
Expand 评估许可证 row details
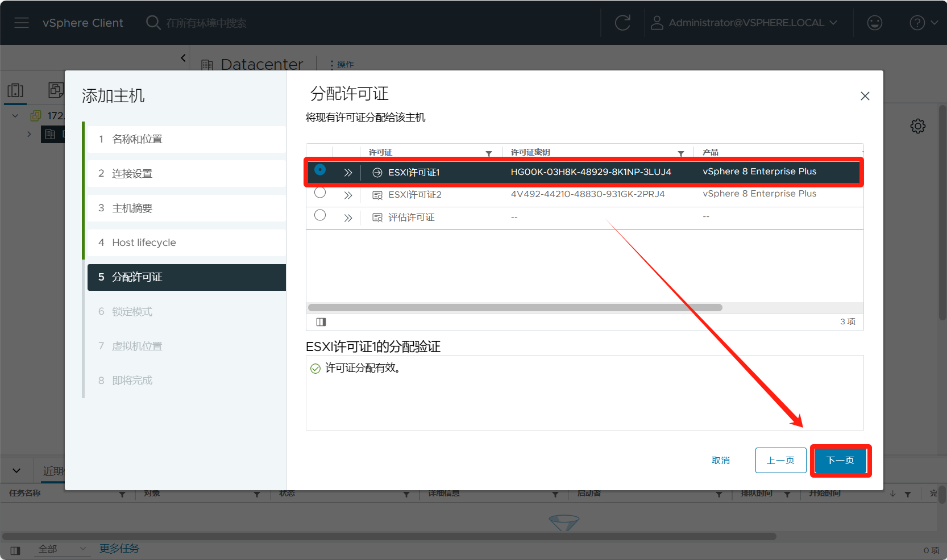348,218
